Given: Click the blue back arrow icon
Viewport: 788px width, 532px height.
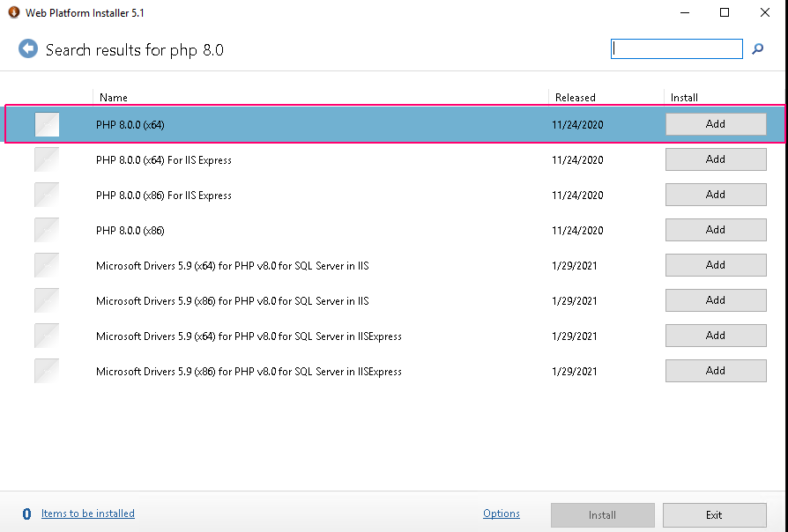Looking at the screenshot, I should pyautogui.click(x=28, y=48).
